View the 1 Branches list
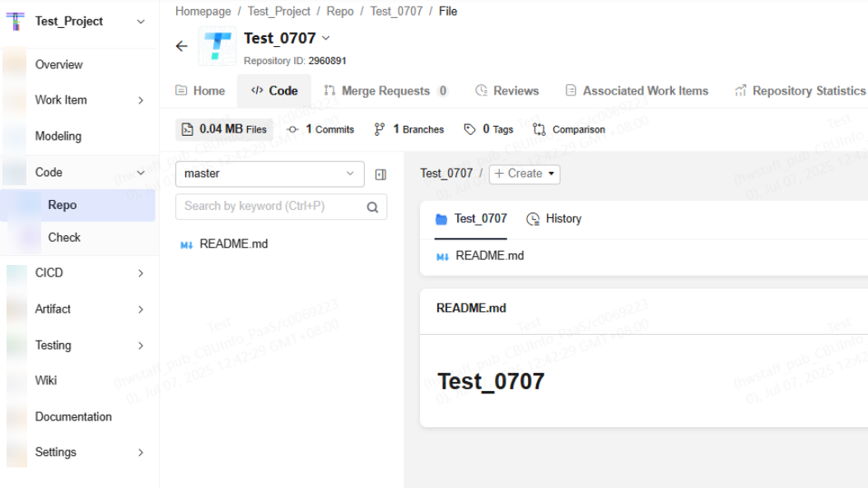Viewport: 868px width, 488px height. (x=408, y=129)
